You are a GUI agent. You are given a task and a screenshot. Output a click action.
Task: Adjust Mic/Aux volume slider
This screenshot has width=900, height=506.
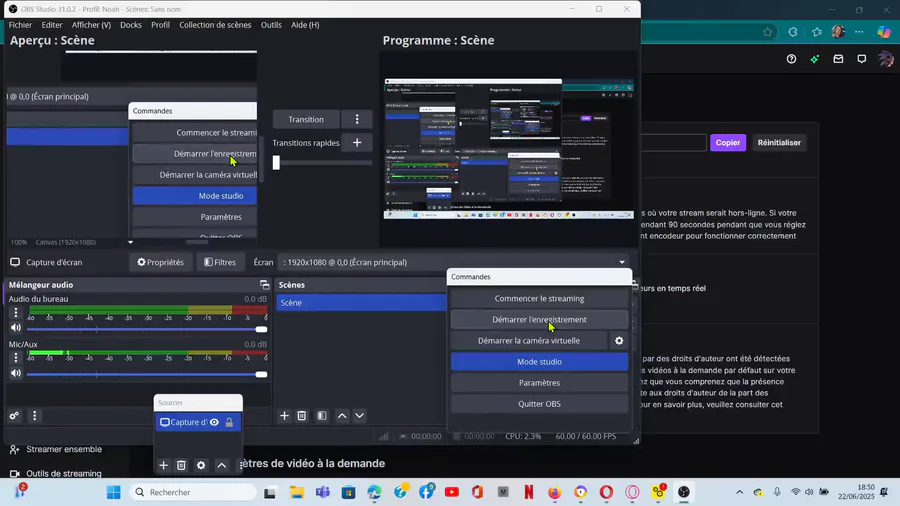[x=146, y=375]
